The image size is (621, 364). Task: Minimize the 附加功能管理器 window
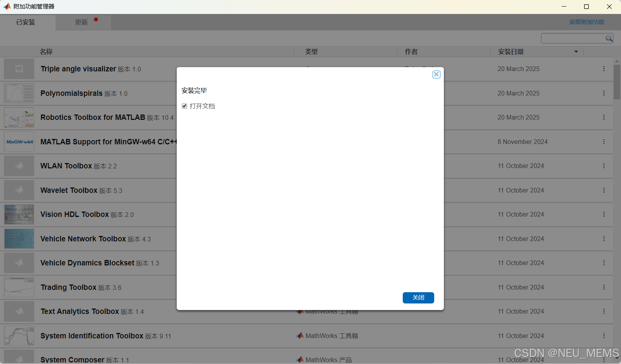click(x=564, y=7)
